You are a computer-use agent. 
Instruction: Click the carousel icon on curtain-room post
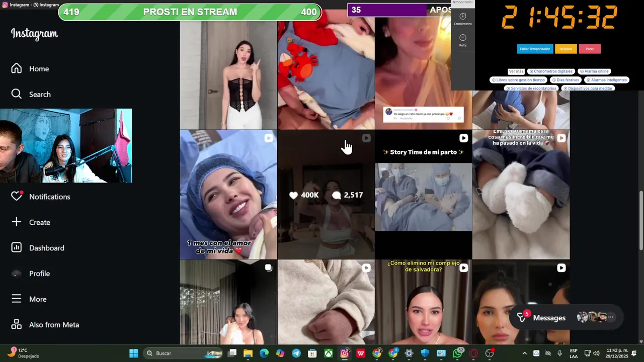pos(269,268)
